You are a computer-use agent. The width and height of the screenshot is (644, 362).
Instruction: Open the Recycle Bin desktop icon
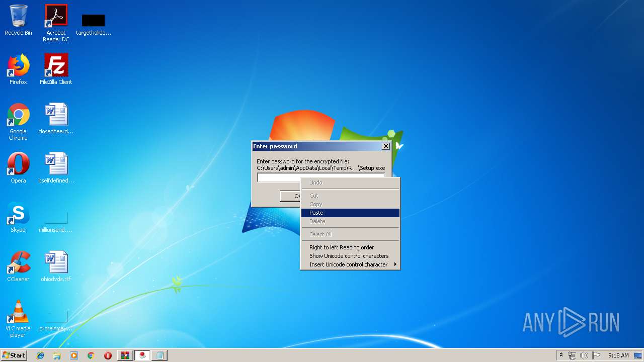(18, 20)
